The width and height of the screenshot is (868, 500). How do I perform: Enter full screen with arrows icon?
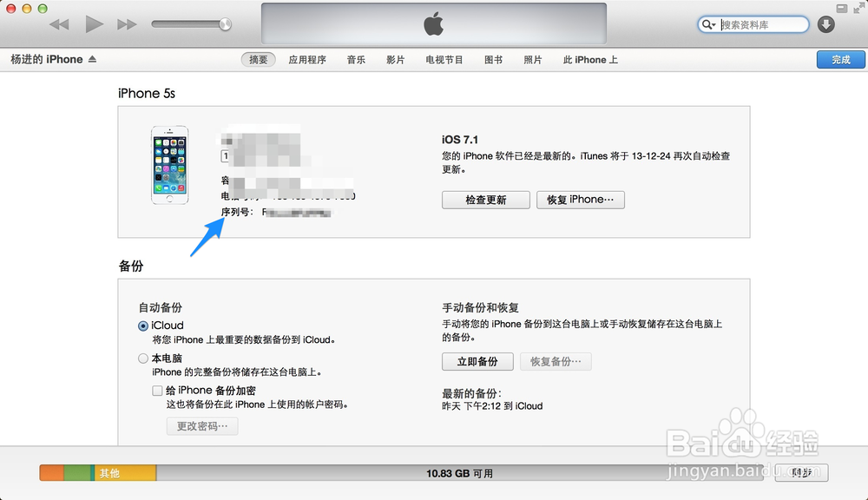pos(858,9)
